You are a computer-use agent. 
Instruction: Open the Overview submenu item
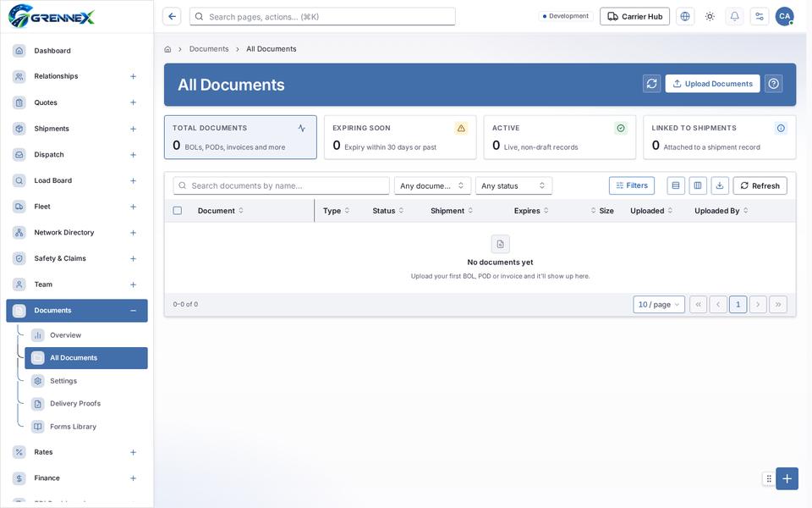tap(86, 335)
